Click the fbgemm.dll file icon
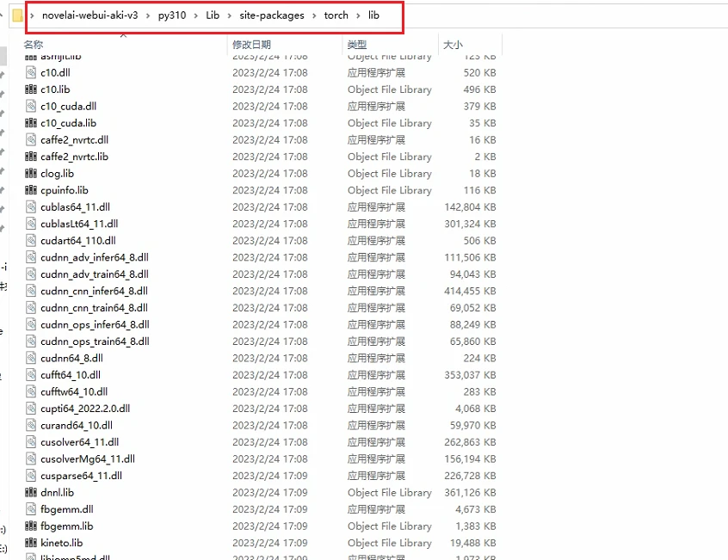The height and width of the screenshot is (560, 728). click(31, 509)
